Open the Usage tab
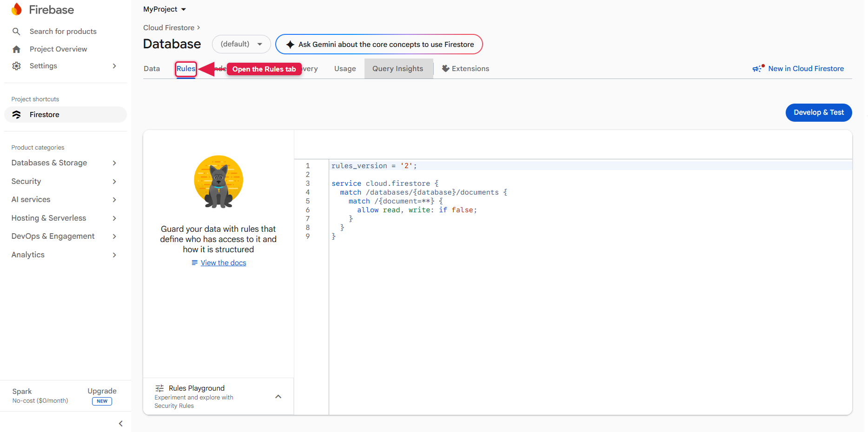The image size is (868, 432). [345, 69]
